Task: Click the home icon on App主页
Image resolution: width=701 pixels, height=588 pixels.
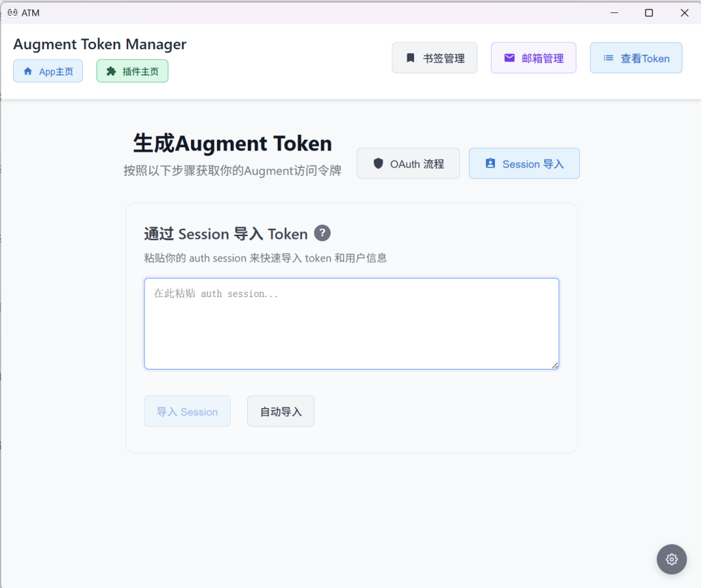Action: coord(28,71)
